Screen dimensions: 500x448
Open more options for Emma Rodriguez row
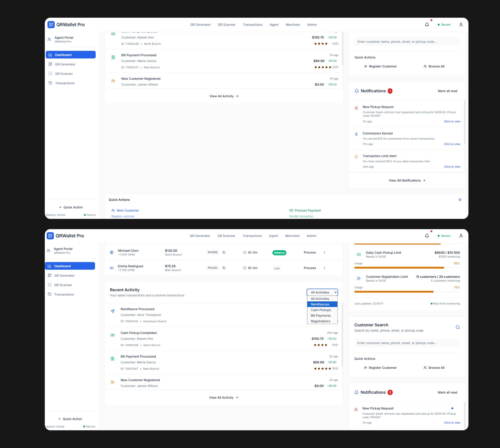coord(324,268)
